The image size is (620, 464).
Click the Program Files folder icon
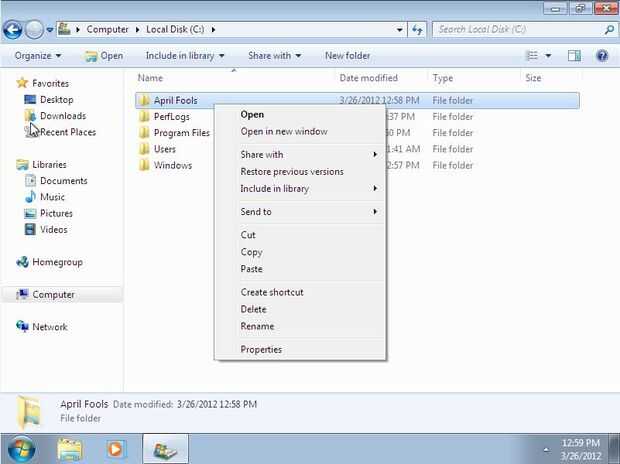(x=144, y=133)
